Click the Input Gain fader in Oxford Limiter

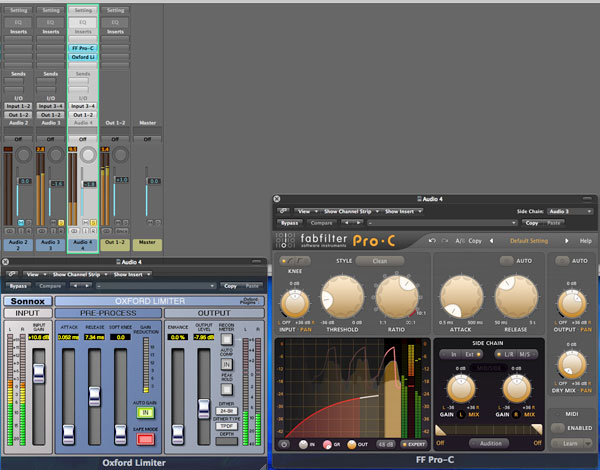pos(39,374)
